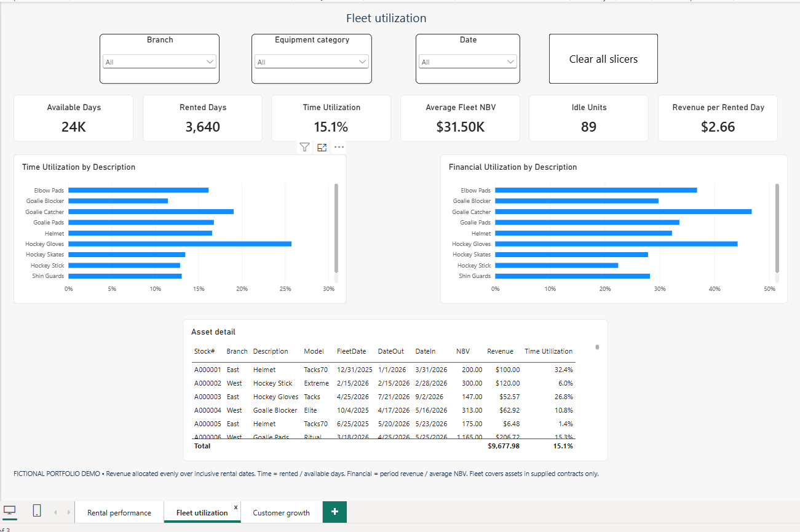Select the Fleet utilization page tab
This screenshot has width=800, height=532.
202,512
